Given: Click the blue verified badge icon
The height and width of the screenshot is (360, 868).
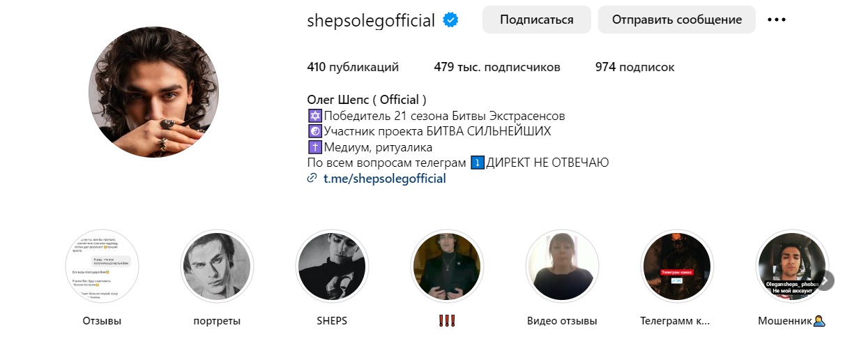Looking at the screenshot, I should tap(451, 20).
